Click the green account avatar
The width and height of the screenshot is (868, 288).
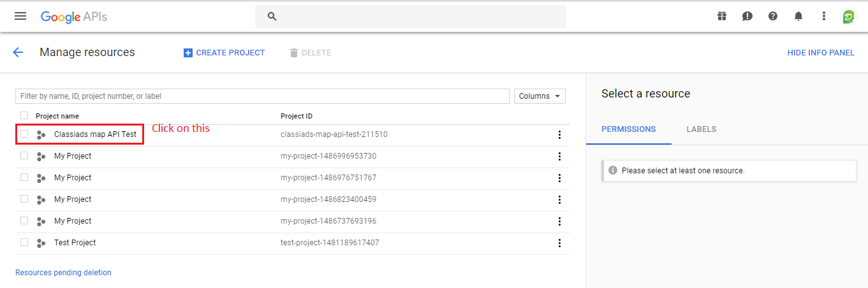tap(848, 17)
